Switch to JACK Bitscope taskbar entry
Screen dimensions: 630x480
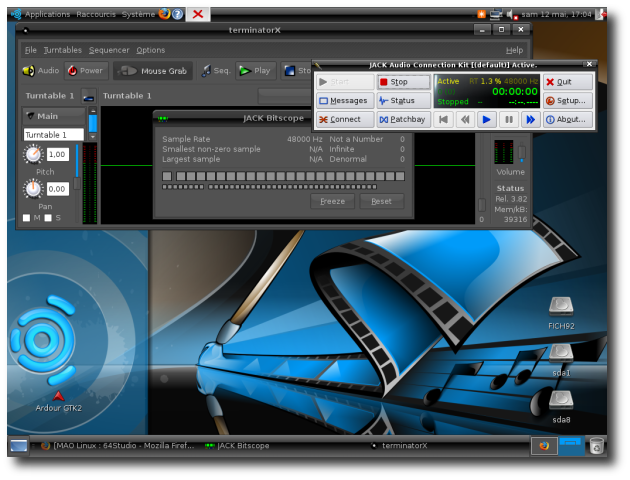(x=237, y=446)
